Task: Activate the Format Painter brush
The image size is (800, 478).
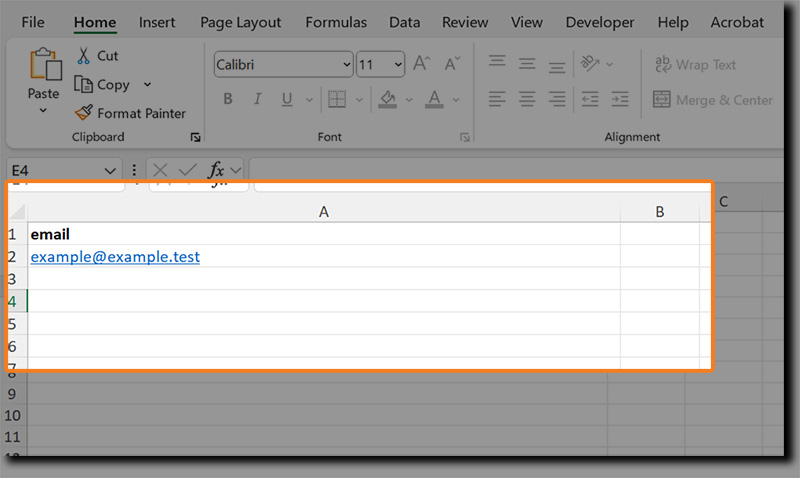Action: click(x=130, y=113)
